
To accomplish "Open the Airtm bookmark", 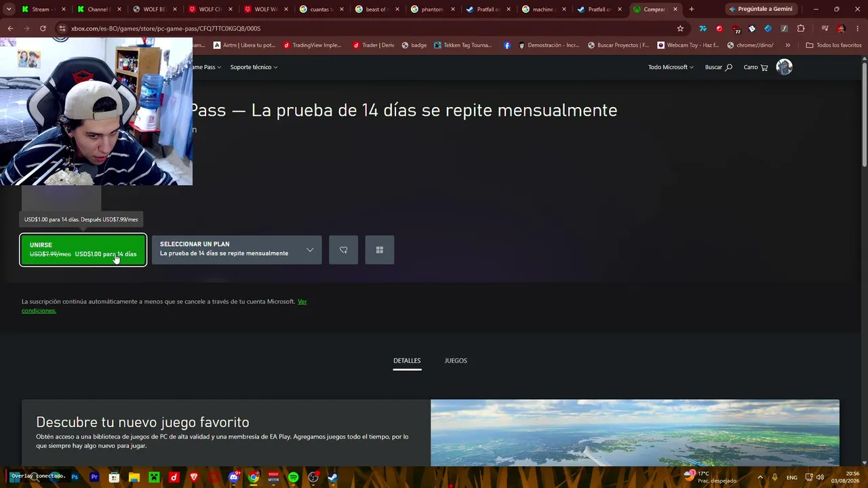I will pos(244,45).
